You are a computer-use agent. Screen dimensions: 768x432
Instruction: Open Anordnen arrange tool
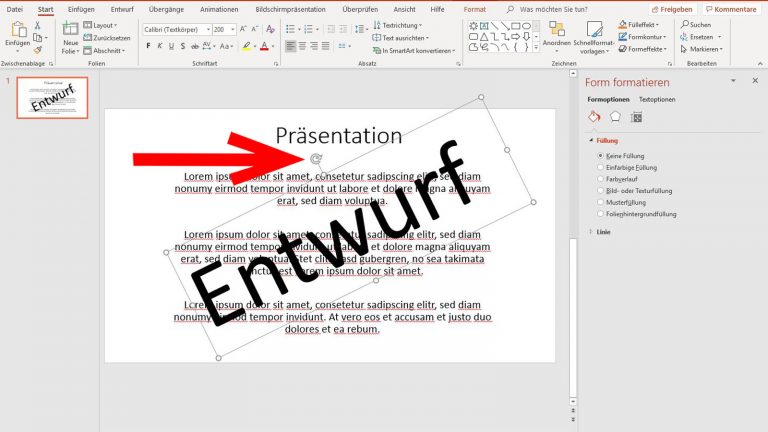click(x=557, y=37)
